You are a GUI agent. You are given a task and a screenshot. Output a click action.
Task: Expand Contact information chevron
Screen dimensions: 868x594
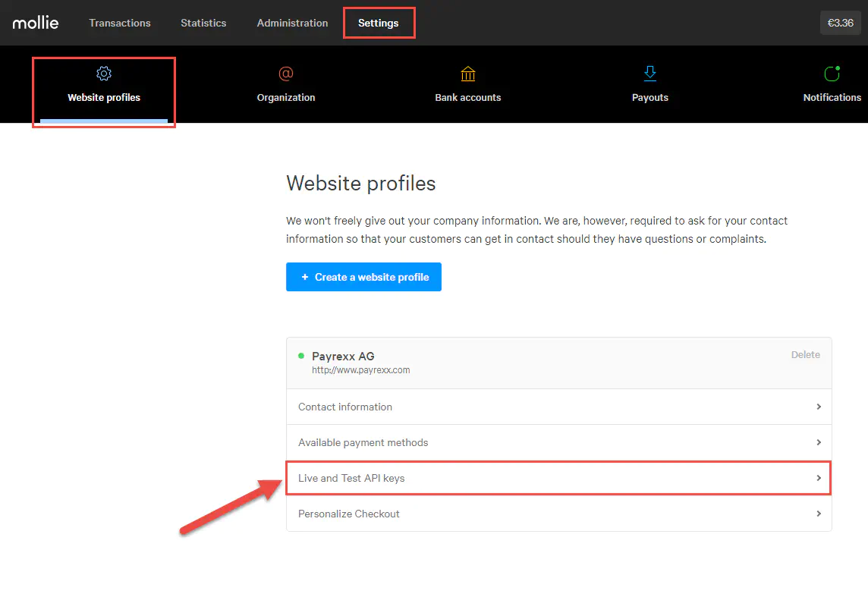(x=819, y=407)
